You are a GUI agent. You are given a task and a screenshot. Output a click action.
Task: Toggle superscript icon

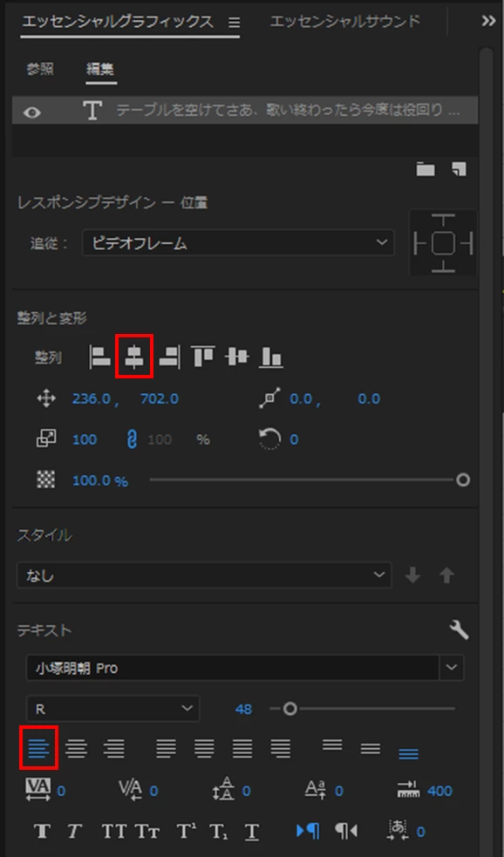(x=186, y=832)
